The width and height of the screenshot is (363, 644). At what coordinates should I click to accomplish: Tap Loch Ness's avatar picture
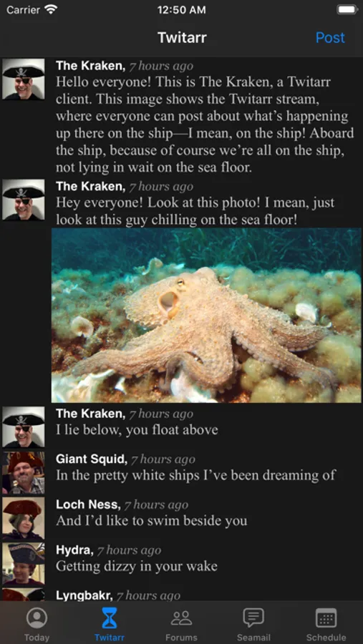(x=24, y=518)
